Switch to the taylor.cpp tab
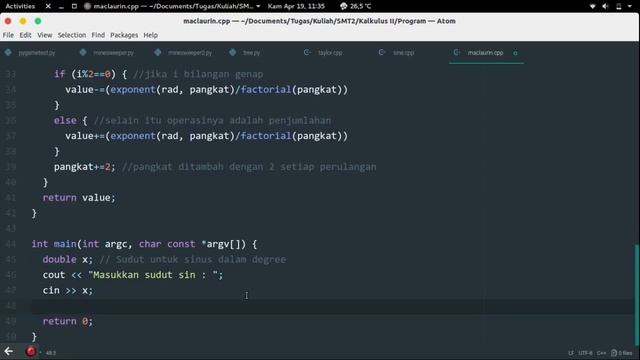 click(x=330, y=53)
